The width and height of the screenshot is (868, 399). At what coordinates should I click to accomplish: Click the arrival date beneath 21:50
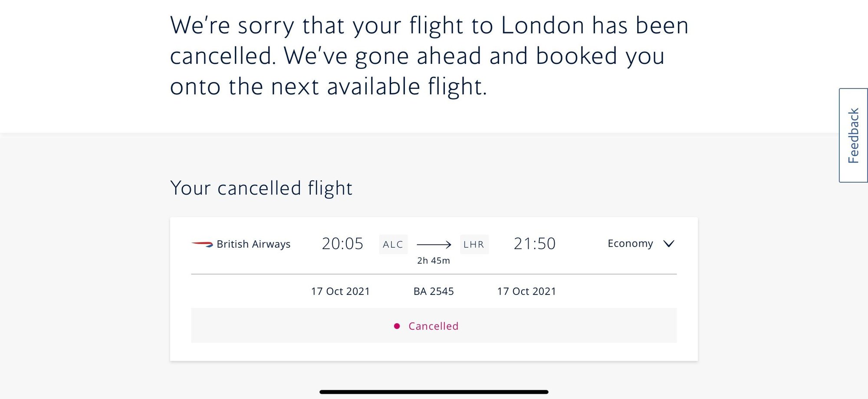526,291
